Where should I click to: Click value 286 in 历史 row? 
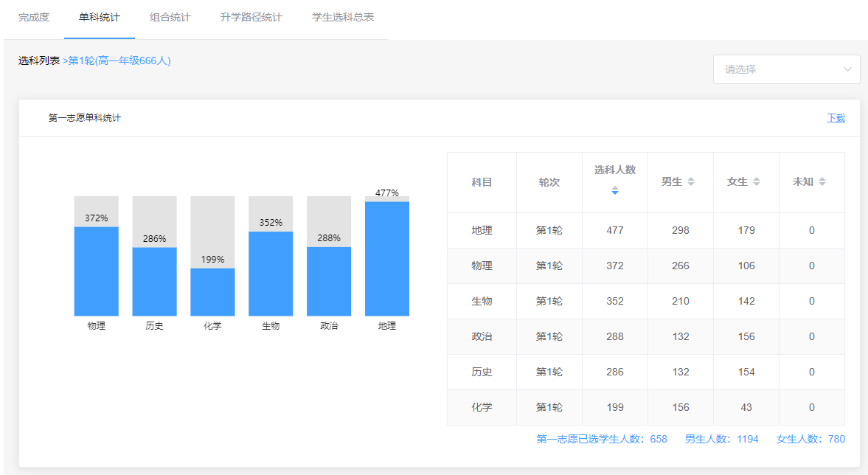click(615, 372)
